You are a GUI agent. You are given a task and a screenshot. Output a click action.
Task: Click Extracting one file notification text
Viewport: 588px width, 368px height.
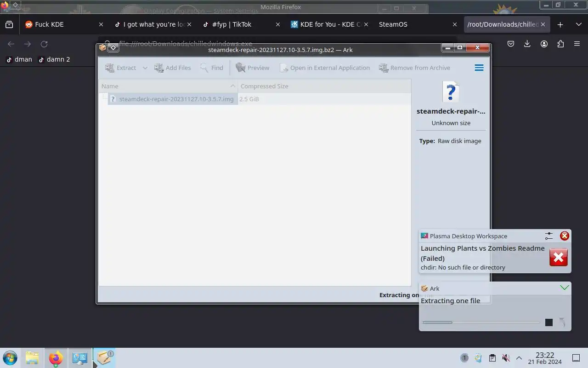(x=451, y=301)
